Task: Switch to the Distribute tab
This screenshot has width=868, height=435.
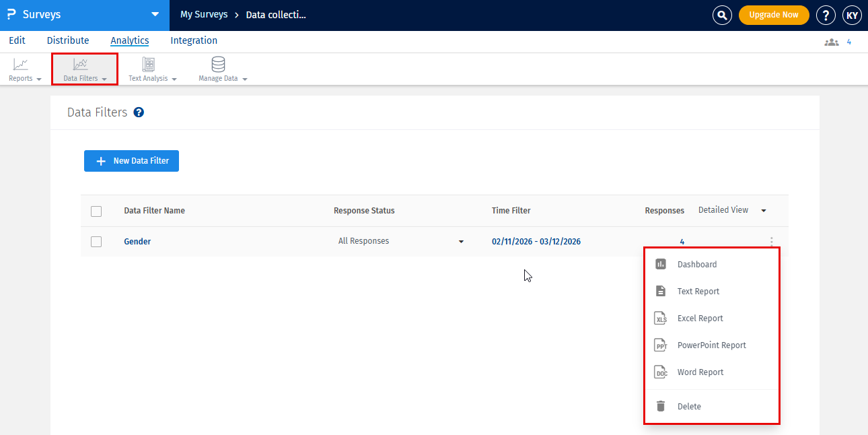Action: point(68,40)
